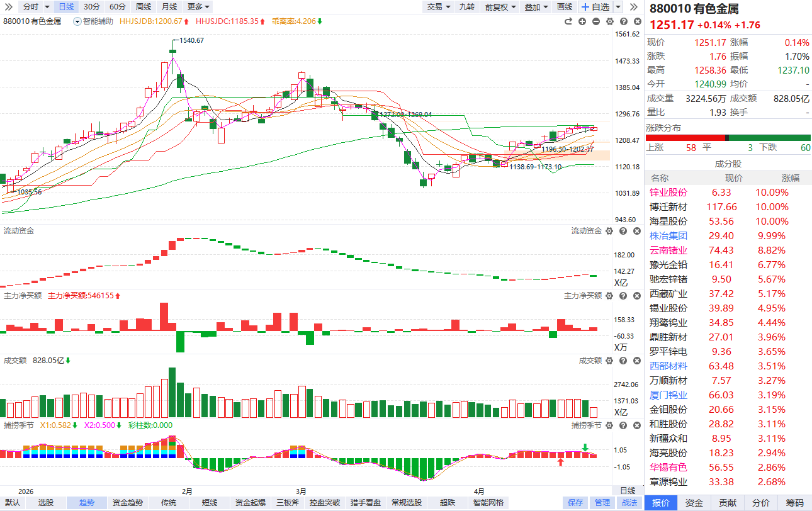This screenshot has height=511, width=812.
Task: Switch to the 智能网格 indicator tab
Action: pos(488,503)
